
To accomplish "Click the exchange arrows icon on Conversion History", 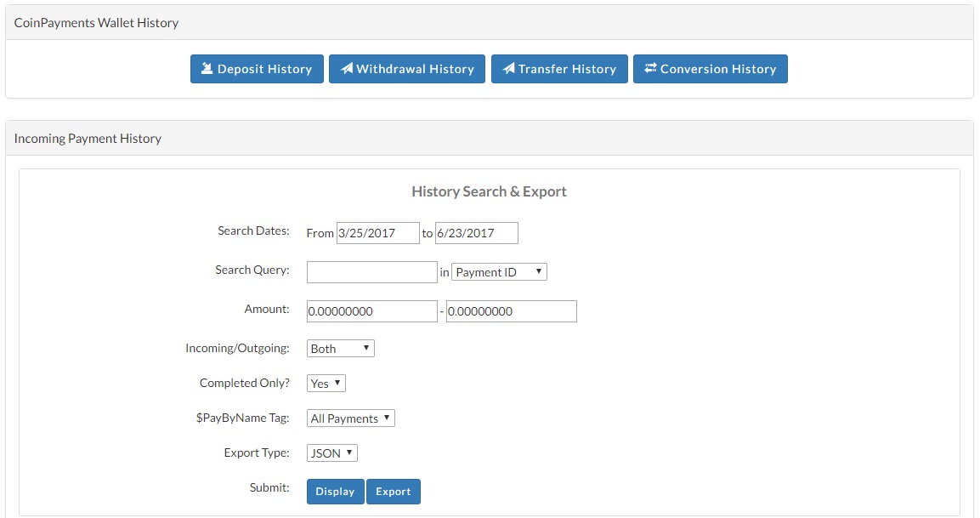I will [x=650, y=69].
